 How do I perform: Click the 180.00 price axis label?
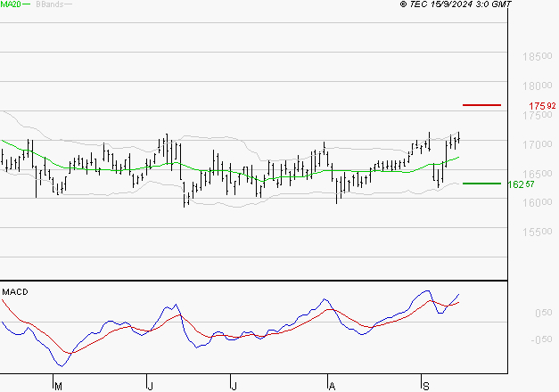pyautogui.click(x=538, y=86)
